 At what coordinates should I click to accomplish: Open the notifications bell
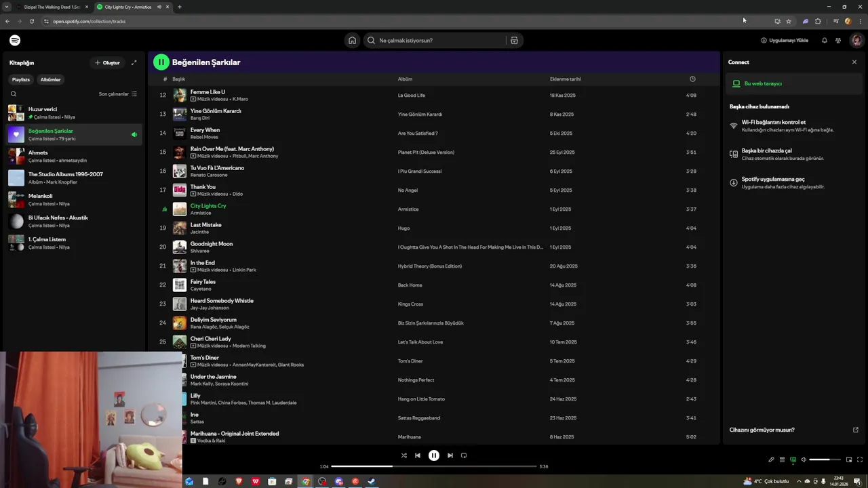point(824,41)
